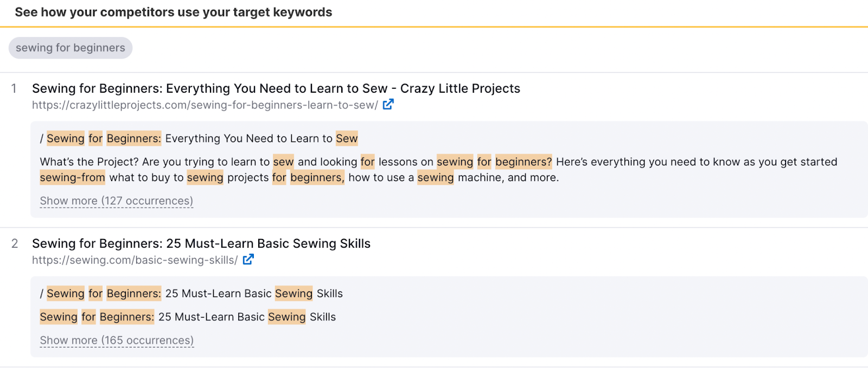The image size is (868, 368).
Task: Click result rank number 2
Action: (x=15, y=243)
